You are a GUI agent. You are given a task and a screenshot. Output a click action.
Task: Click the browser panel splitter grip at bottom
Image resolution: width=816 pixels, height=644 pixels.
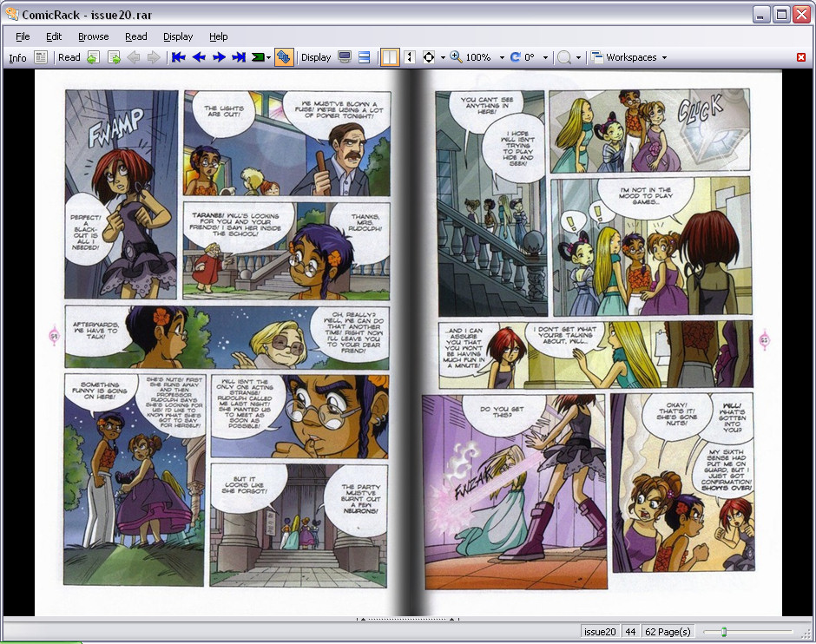coord(407,619)
